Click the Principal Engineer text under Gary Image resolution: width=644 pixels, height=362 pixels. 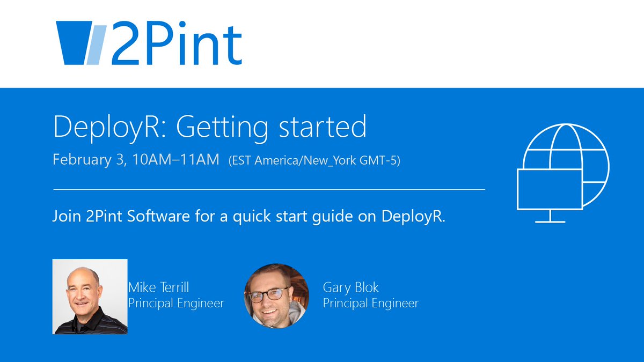[x=370, y=302]
